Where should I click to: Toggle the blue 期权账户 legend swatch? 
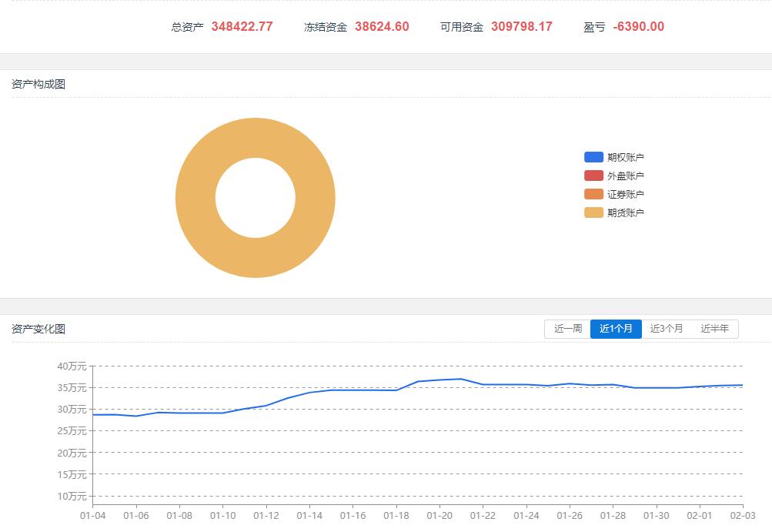click(593, 157)
